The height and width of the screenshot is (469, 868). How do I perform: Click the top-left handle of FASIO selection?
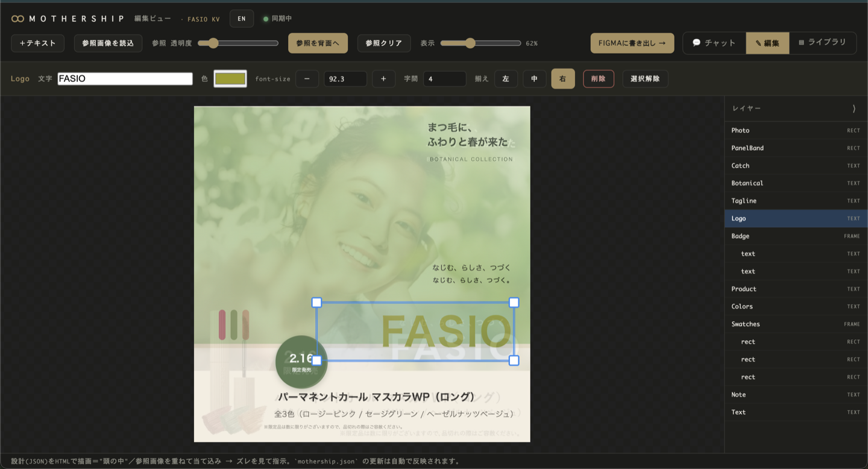[x=316, y=303]
